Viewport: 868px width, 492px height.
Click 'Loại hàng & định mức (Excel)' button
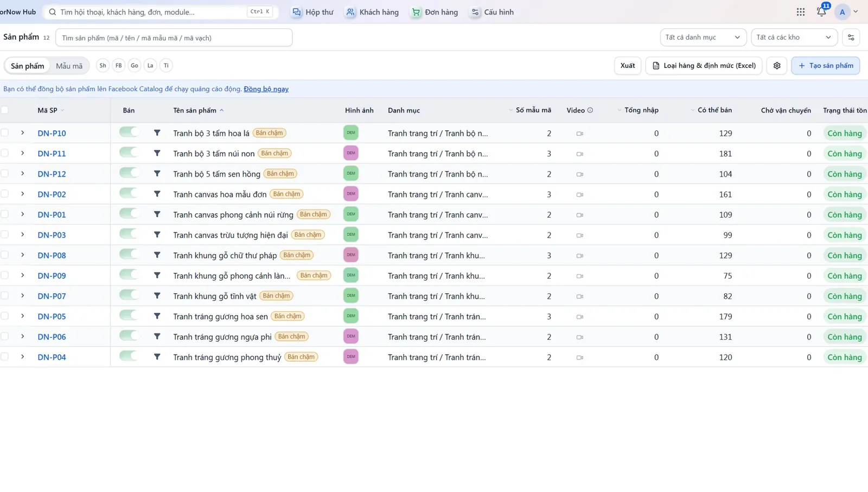point(704,66)
